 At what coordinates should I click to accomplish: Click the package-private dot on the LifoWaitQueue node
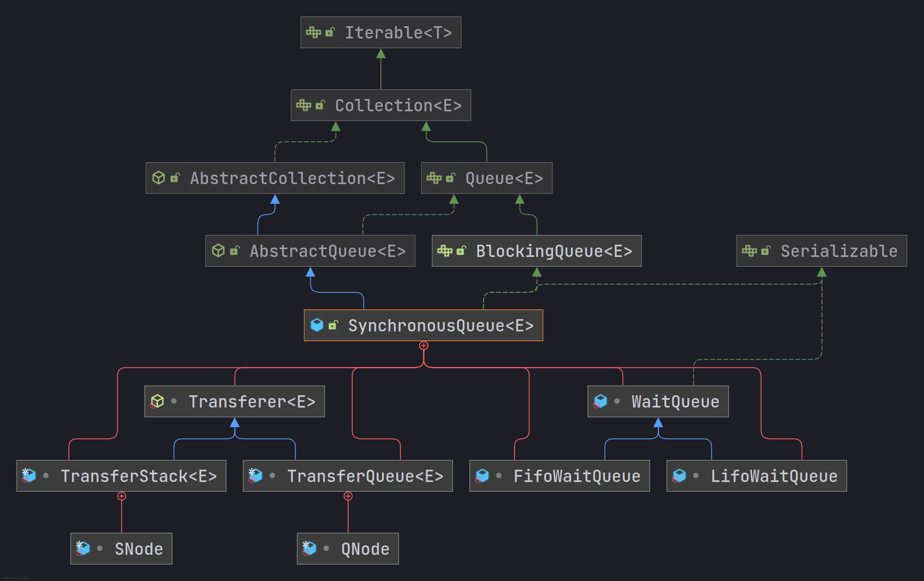696,475
